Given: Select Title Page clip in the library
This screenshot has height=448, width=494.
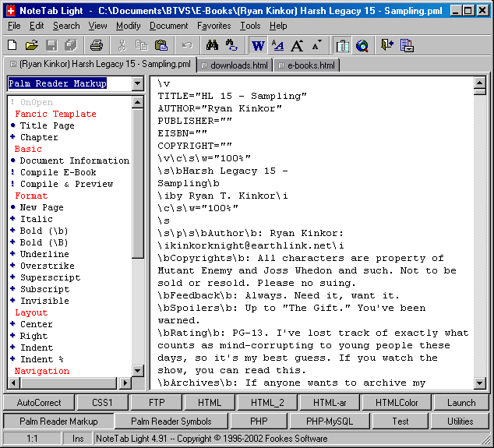Looking at the screenshot, I should 47,125.
